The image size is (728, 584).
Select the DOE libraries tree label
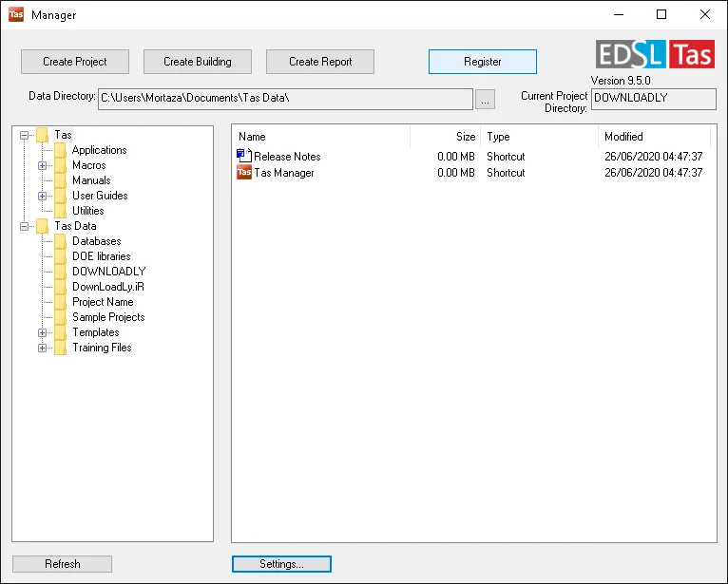(x=101, y=256)
